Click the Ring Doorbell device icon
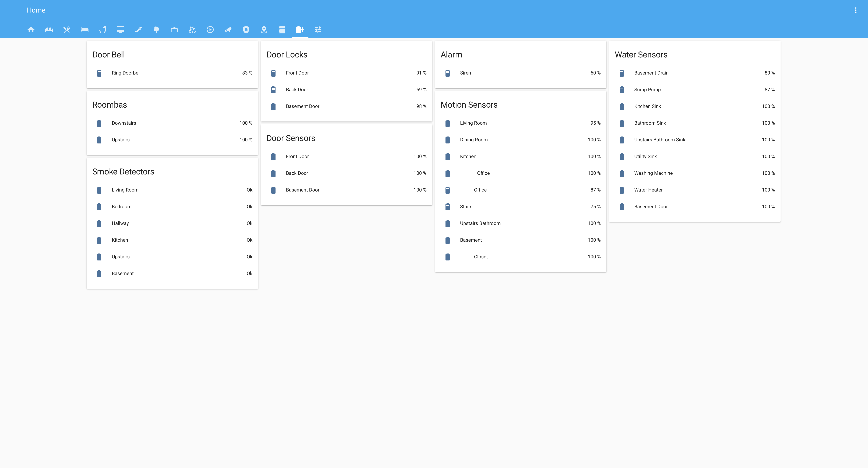Viewport: 868px width, 468px height. [x=99, y=73]
